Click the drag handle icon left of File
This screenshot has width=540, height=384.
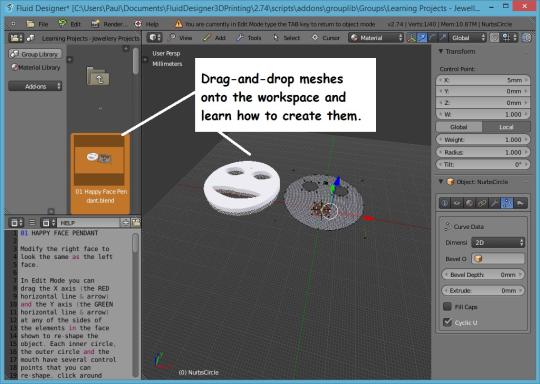pyautogui.click(x=13, y=24)
